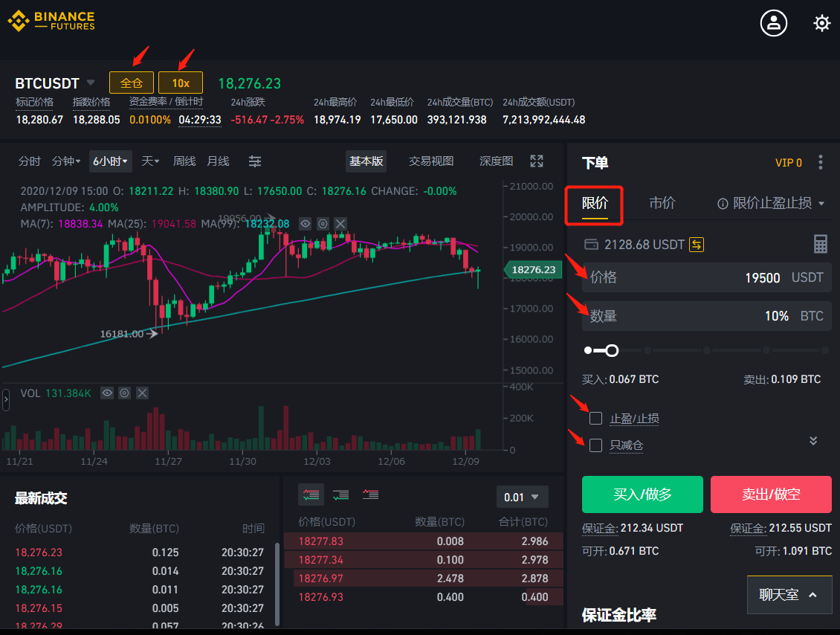Click the 18276.23 current price axis tag
The height and width of the screenshot is (635, 840).
pos(533,269)
